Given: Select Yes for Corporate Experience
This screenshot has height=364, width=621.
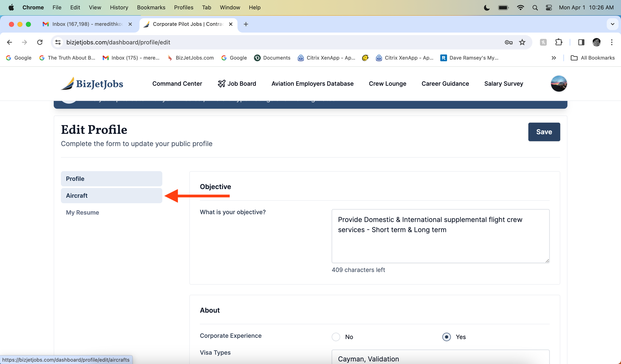Looking at the screenshot, I should (446, 337).
